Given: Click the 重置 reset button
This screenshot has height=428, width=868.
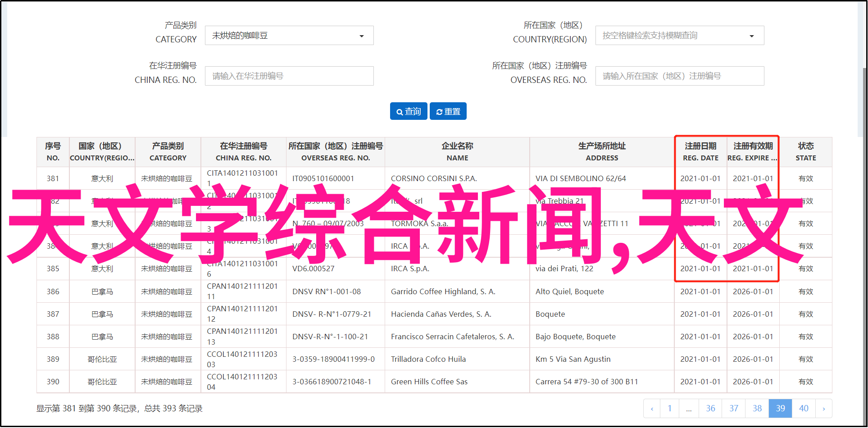Looking at the screenshot, I should [448, 111].
